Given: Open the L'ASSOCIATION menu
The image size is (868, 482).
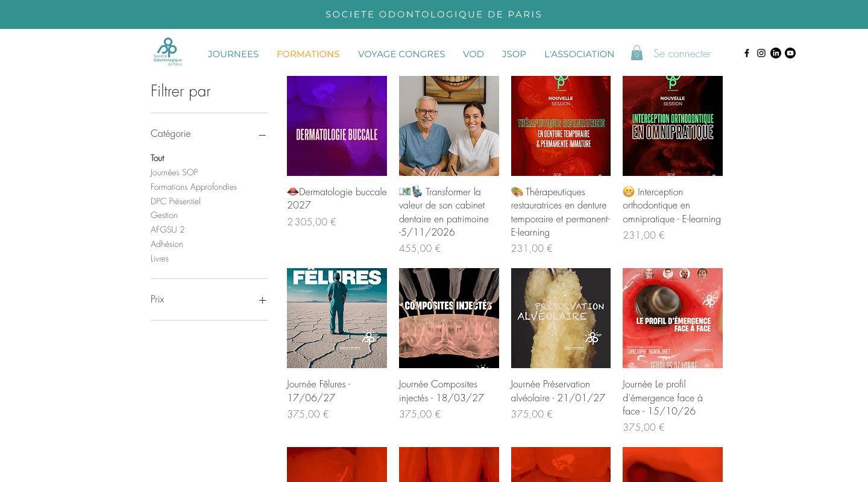Looking at the screenshot, I should (579, 54).
